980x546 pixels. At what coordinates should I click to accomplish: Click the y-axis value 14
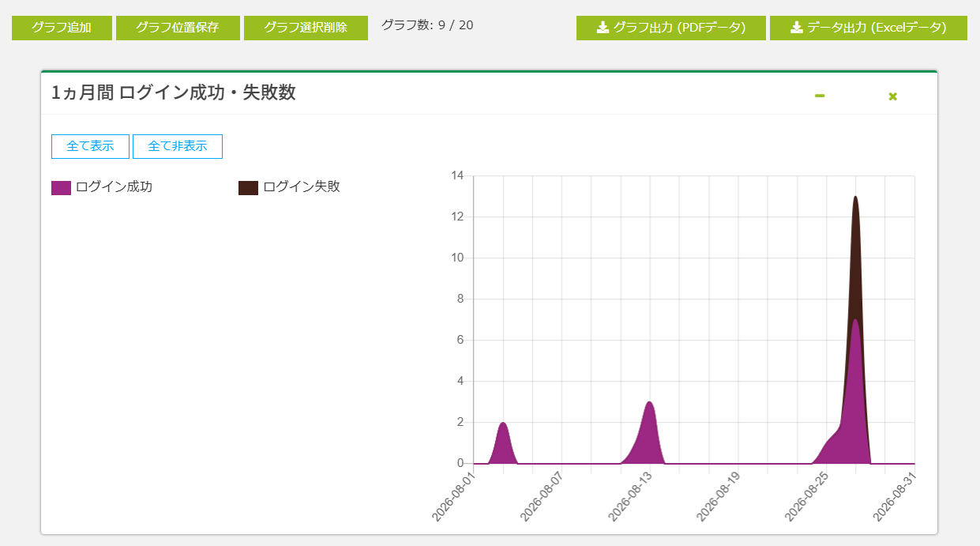pyautogui.click(x=457, y=175)
